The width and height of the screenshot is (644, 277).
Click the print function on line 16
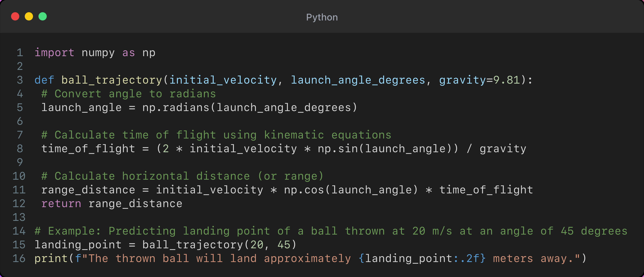(x=51, y=258)
